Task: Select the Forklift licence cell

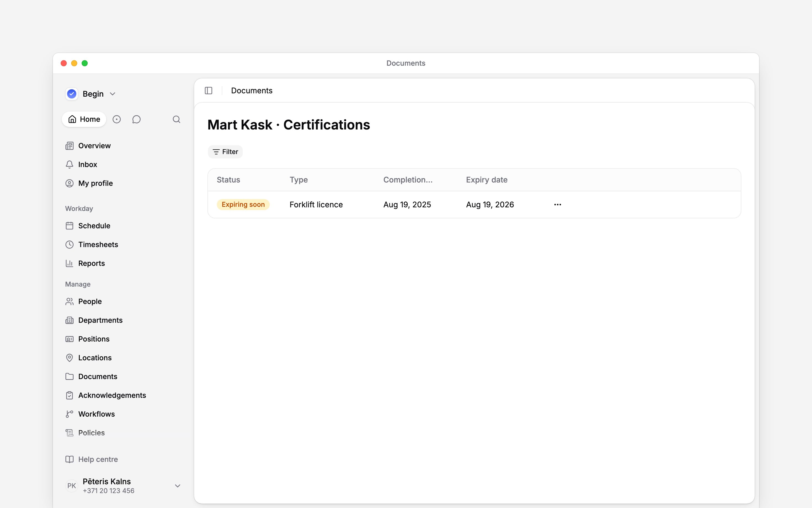Action: 316,205
